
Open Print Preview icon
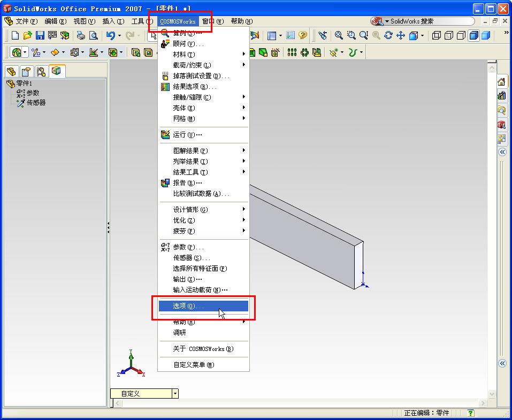coord(94,35)
